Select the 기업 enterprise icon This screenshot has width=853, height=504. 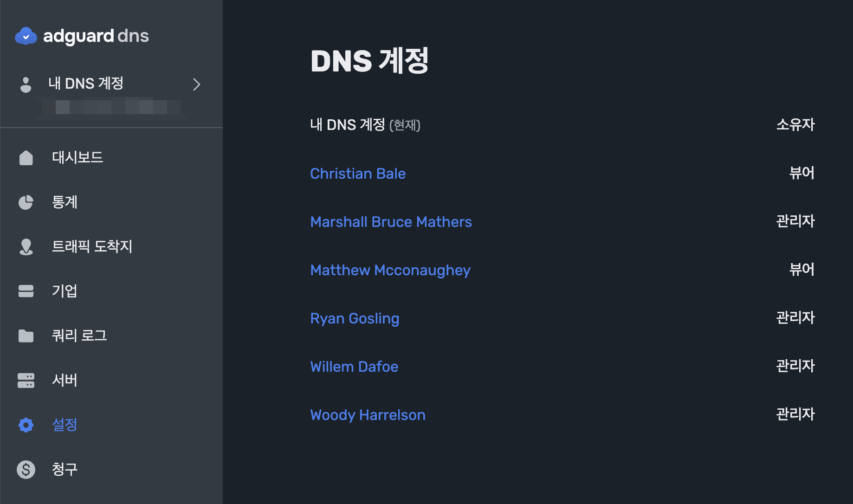[26, 291]
